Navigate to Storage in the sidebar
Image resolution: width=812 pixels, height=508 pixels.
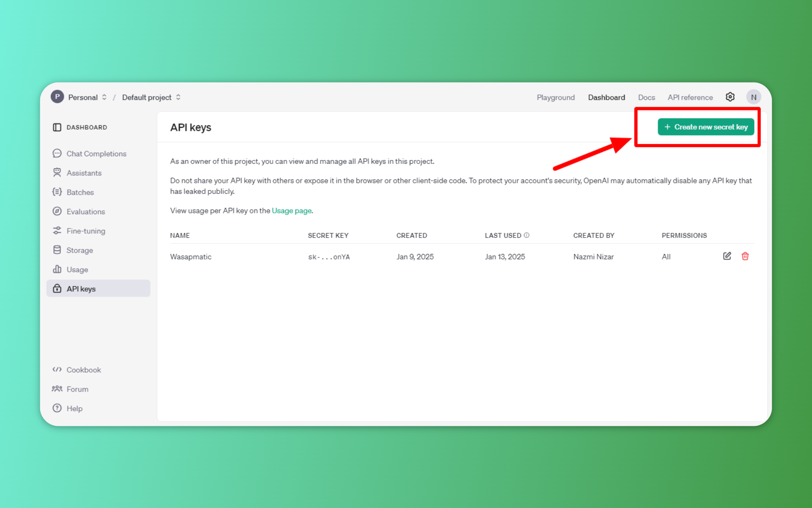80,250
